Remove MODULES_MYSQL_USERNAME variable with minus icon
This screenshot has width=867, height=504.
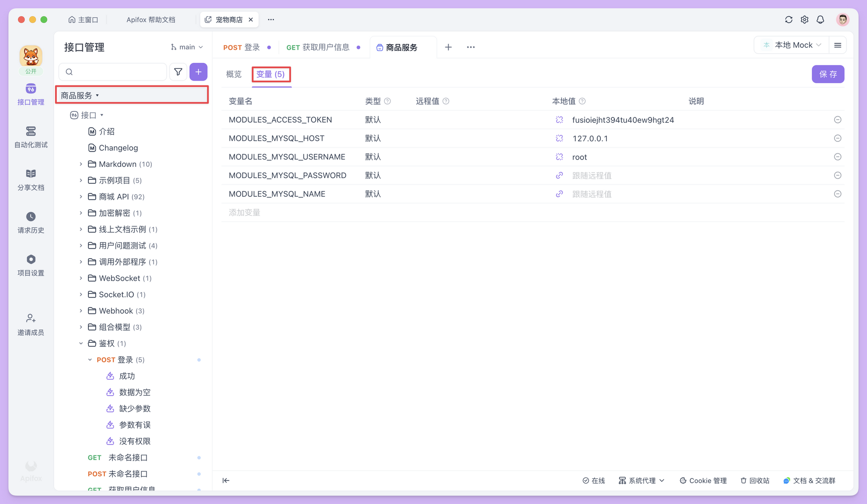coord(838,157)
